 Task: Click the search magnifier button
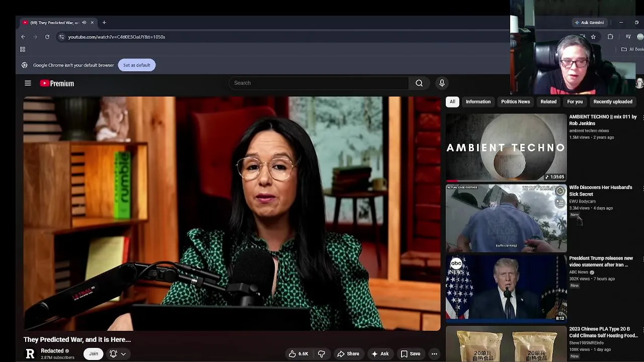pyautogui.click(x=419, y=83)
